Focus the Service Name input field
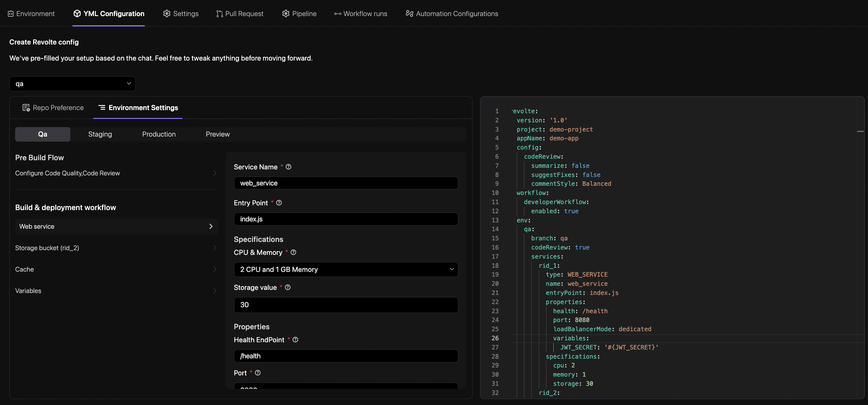 [x=346, y=183]
